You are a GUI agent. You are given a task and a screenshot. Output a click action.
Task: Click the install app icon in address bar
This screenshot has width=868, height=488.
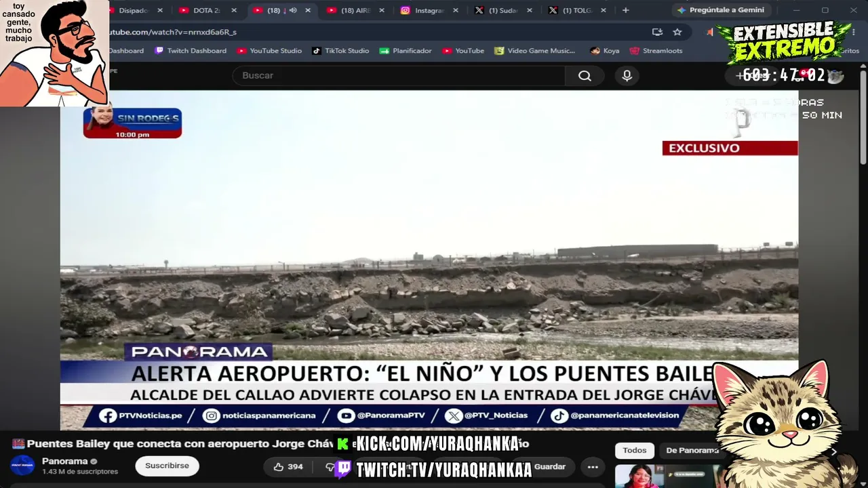pos(657,32)
